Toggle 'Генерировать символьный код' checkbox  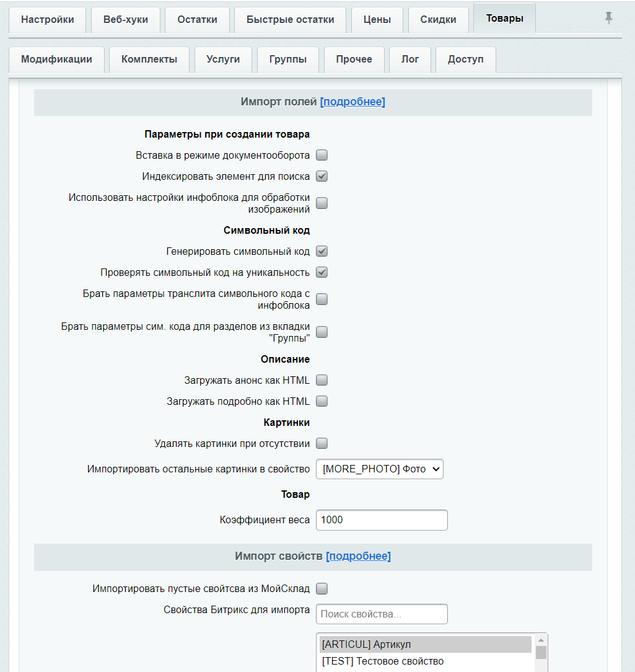pos(322,252)
